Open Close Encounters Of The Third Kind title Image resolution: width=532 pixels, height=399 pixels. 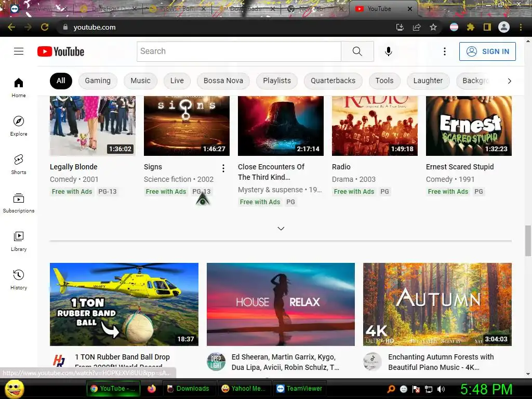pos(271,172)
